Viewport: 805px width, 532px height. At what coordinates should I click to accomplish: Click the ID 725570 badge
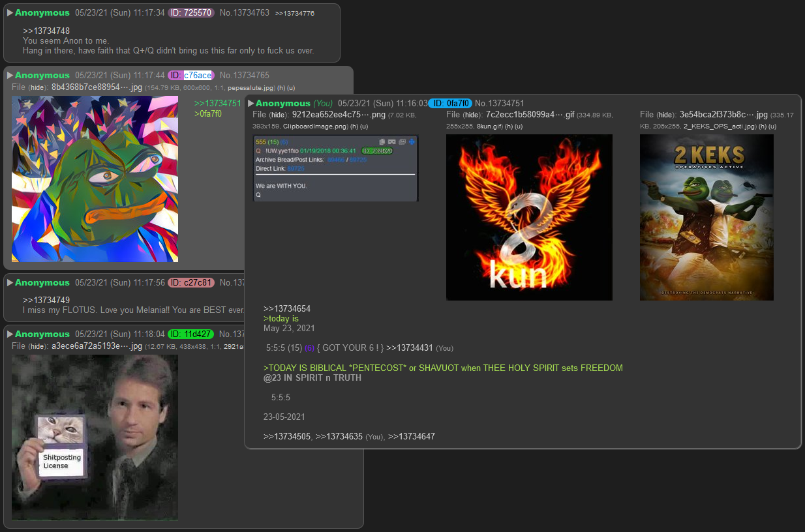click(191, 13)
